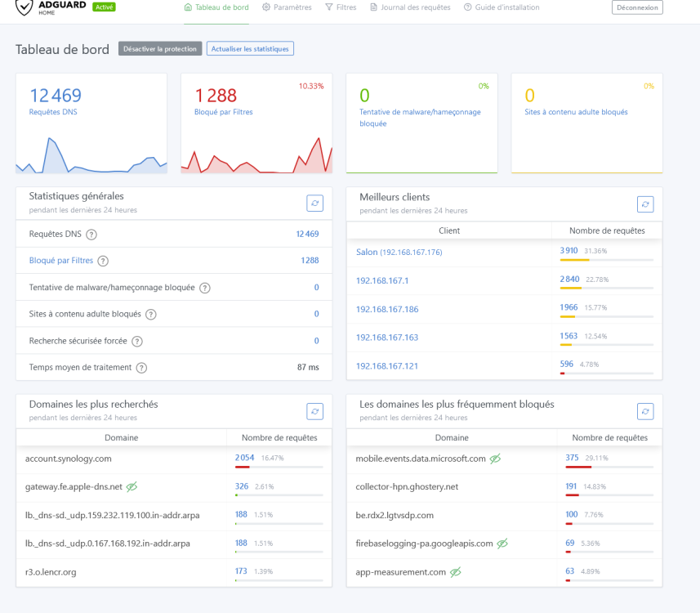Click the gateway.fe.apple-dns.net domain text

tap(74, 486)
